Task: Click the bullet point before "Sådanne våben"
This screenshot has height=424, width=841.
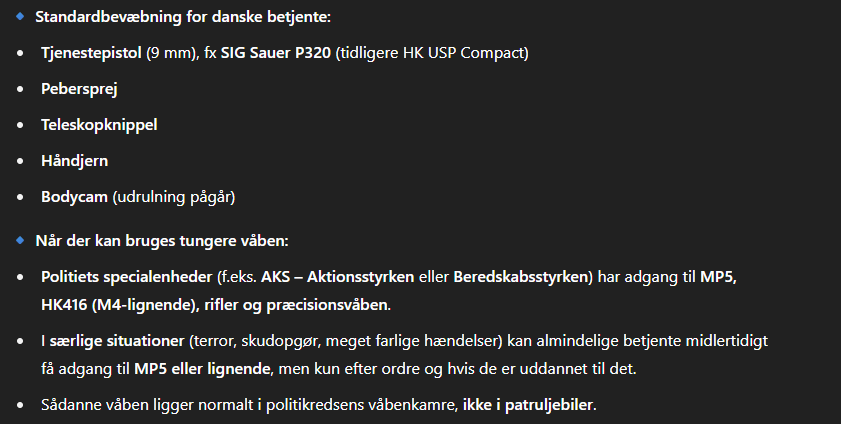Action: pos(19,404)
